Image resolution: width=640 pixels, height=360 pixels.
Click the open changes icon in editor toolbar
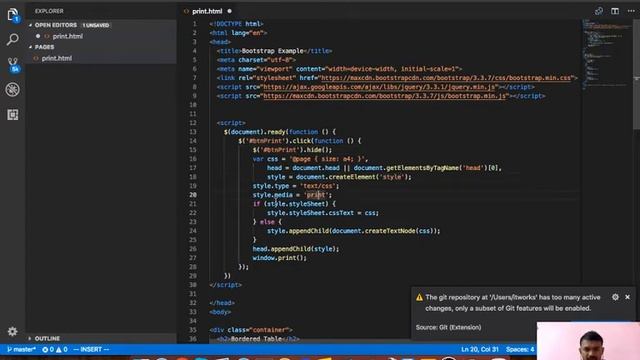pos(599,11)
